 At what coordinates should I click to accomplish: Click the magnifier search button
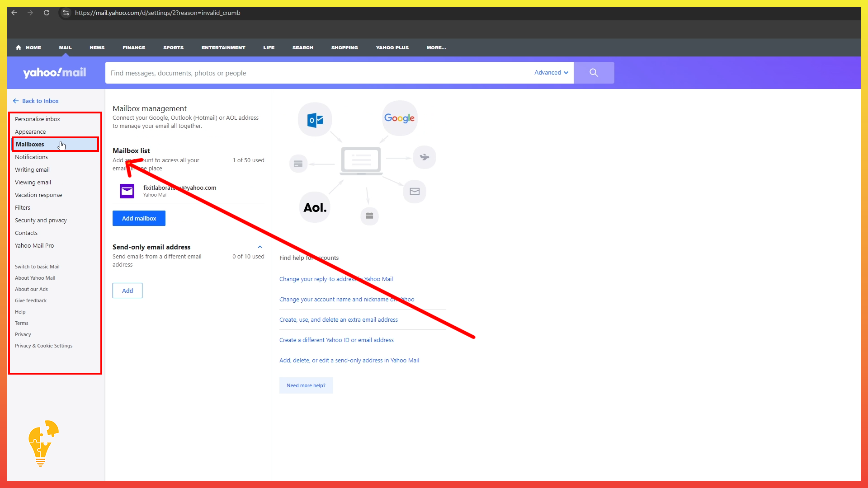click(594, 73)
